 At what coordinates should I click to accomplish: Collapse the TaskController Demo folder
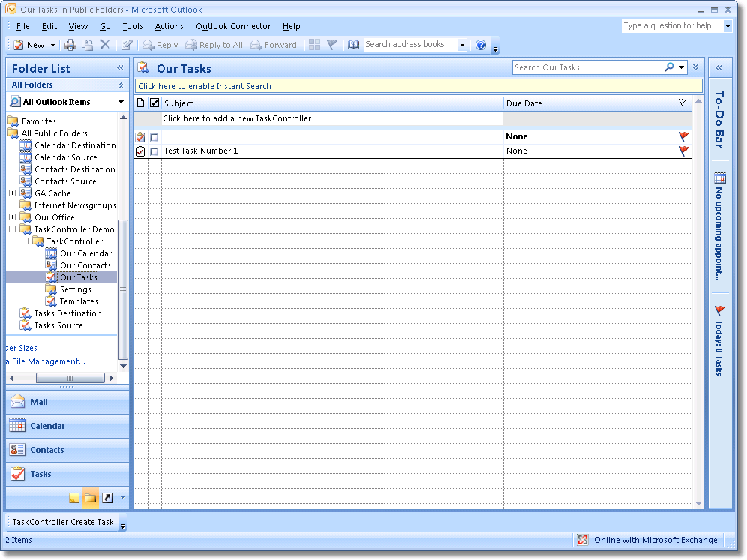[x=13, y=229]
